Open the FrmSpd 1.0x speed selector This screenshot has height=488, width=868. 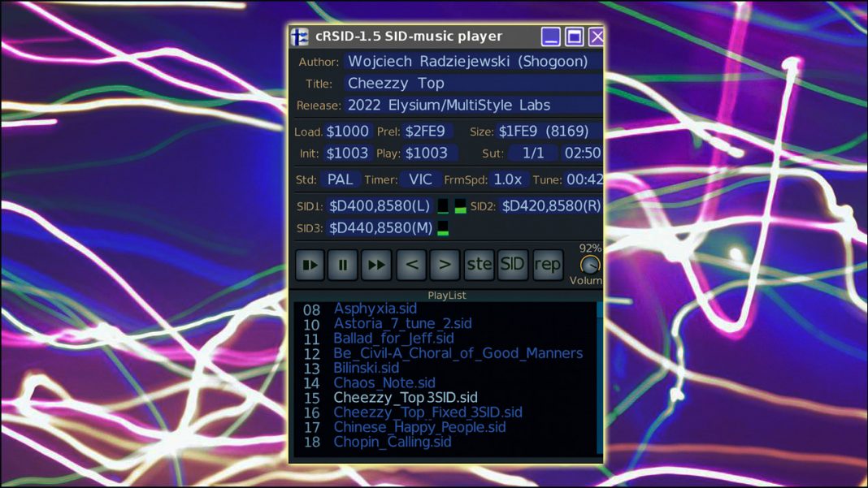click(508, 179)
